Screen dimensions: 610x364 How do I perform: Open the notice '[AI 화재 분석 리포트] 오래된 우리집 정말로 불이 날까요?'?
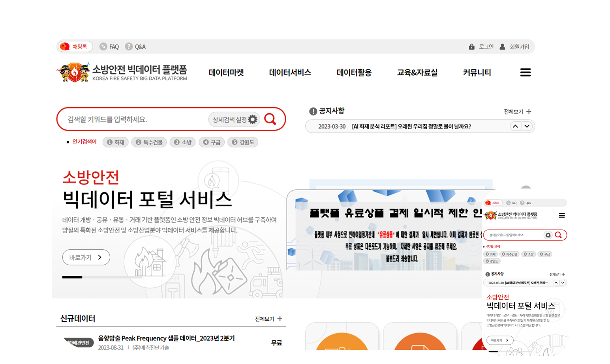[x=411, y=127]
